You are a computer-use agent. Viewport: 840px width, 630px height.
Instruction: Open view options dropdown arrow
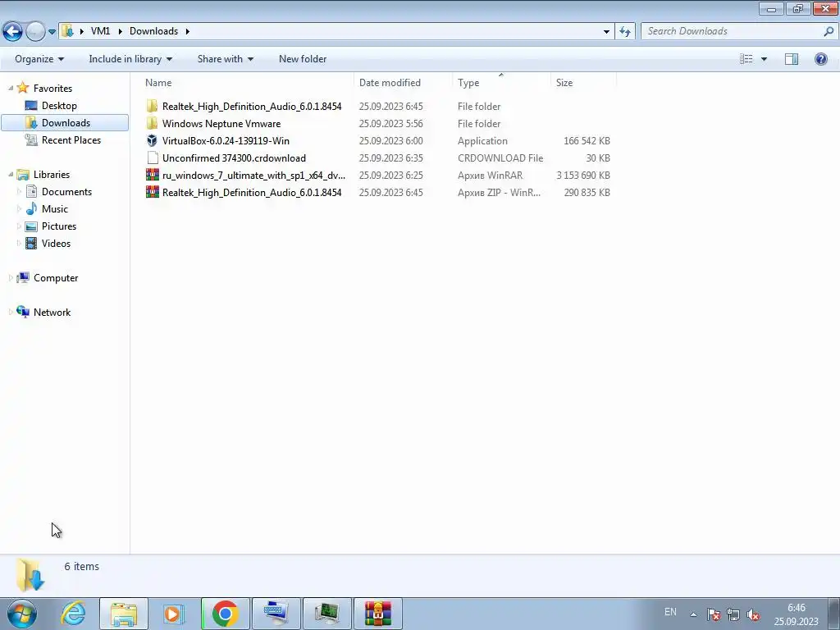point(764,59)
